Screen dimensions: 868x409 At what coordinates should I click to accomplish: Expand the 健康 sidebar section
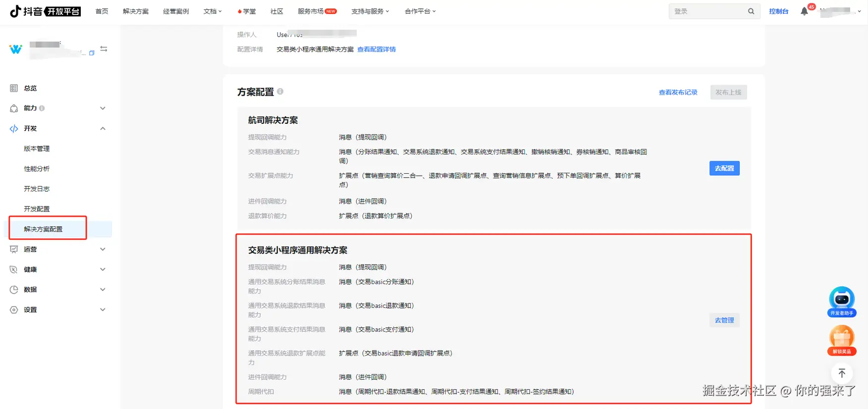103,269
